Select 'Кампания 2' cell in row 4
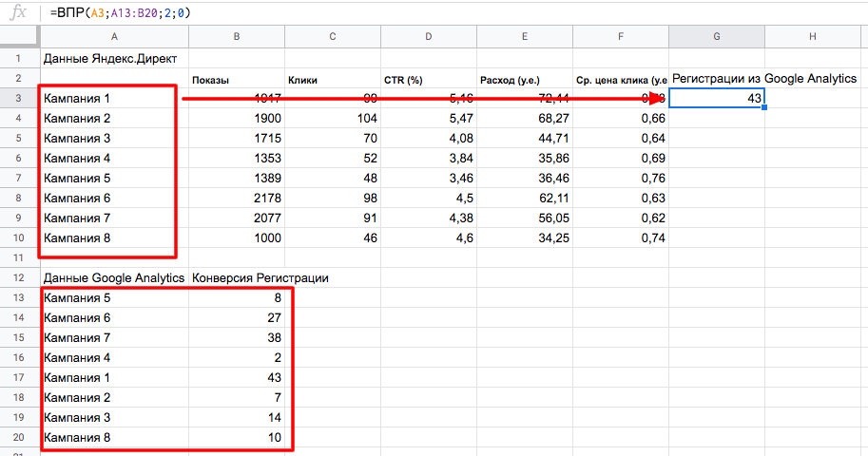Screen dimensions: 868x456 pos(114,118)
